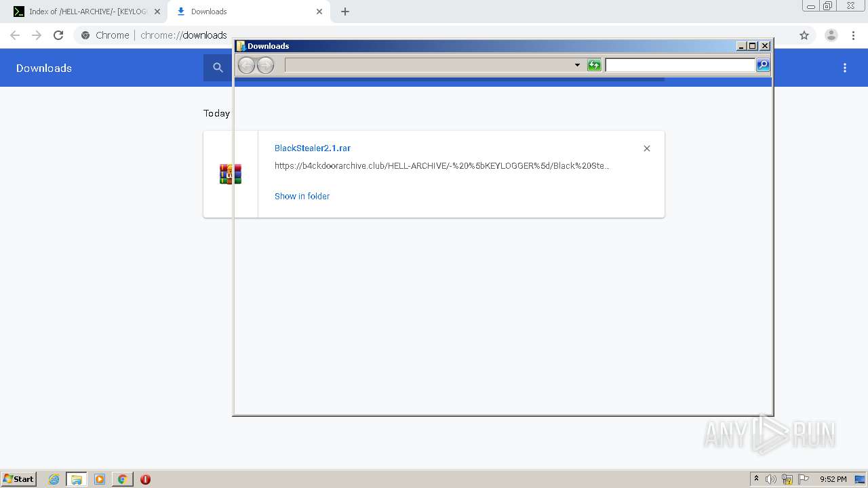Click the download source URL text
This screenshot has height=488, width=868.
(442, 165)
